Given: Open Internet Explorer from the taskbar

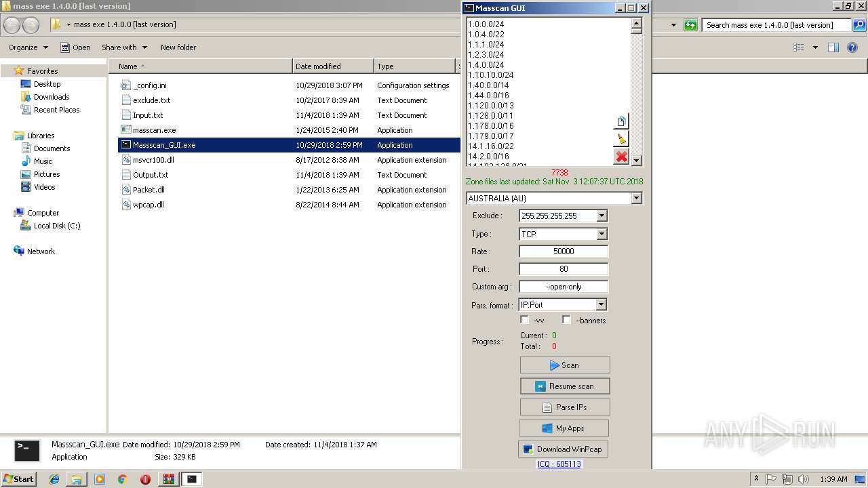Looking at the screenshot, I should [54, 479].
